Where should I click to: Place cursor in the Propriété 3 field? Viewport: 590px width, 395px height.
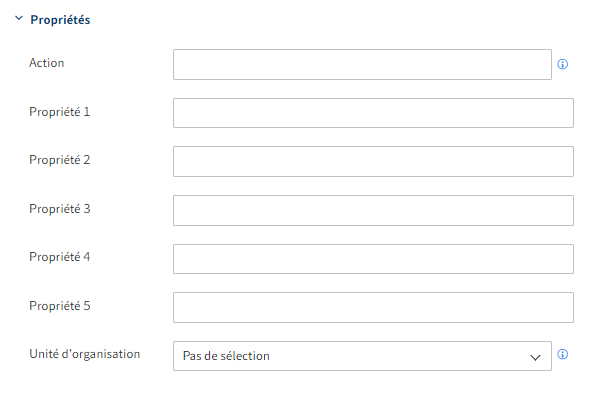coord(373,210)
